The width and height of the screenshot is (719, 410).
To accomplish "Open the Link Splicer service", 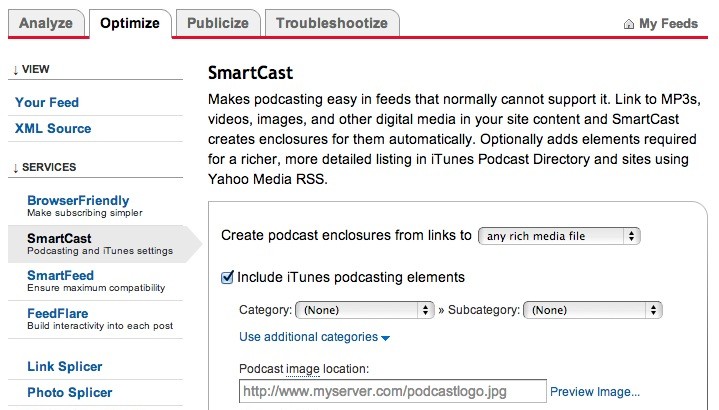I will [65, 367].
